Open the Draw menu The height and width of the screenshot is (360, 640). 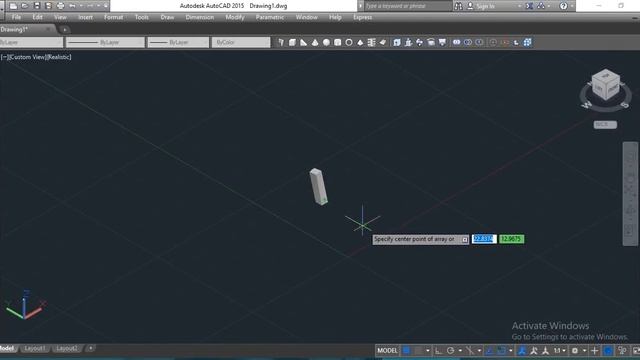click(167, 17)
